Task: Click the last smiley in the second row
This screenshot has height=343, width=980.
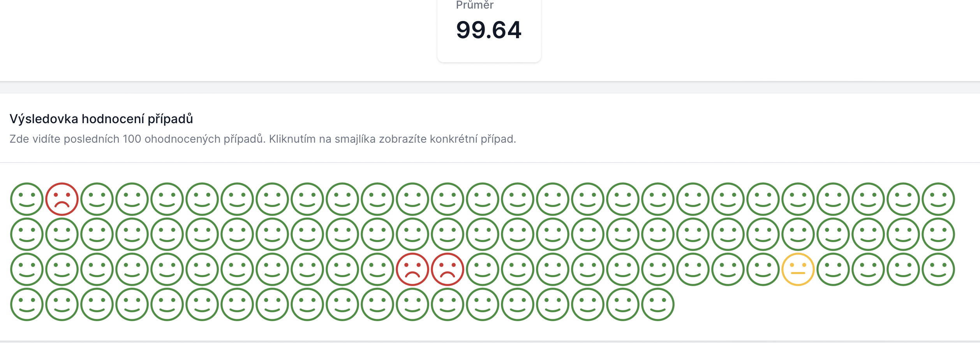Action: point(938,234)
